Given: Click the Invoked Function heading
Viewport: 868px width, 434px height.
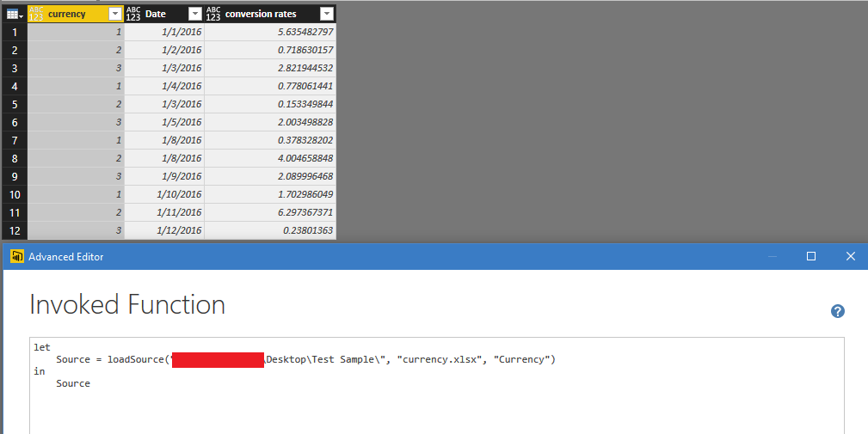Looking at the screenshot, I should click(x=127, y=304).
